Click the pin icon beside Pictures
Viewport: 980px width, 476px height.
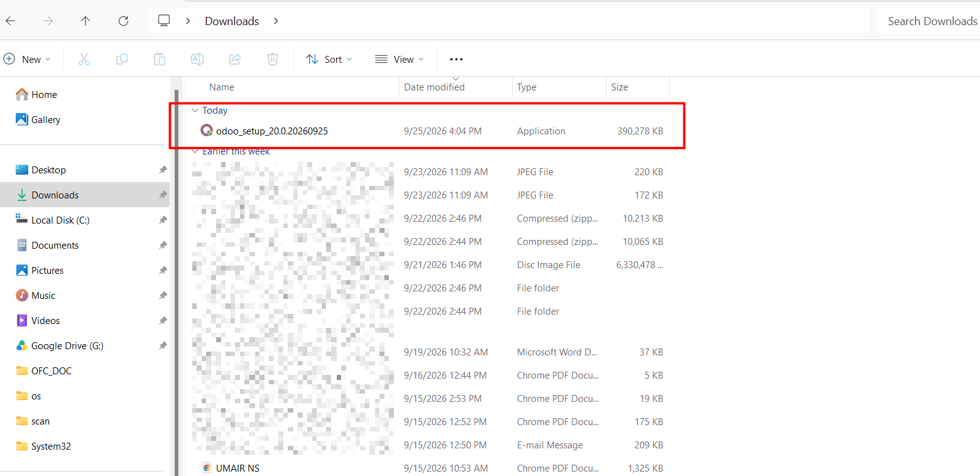(163, 270)
